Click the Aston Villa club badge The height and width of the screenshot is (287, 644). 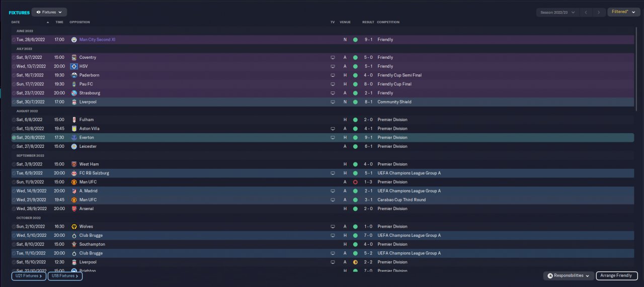pyautogui.click(x=74, y=129)
